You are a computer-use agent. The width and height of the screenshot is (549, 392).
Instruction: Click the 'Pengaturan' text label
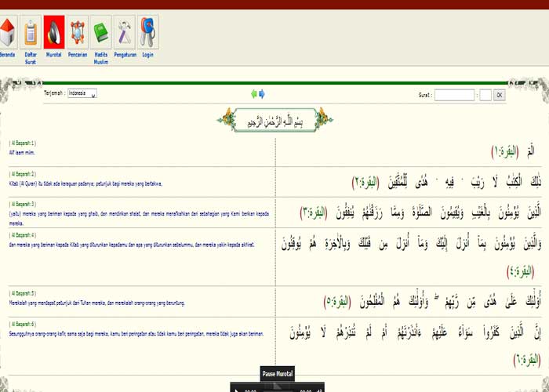125,55
